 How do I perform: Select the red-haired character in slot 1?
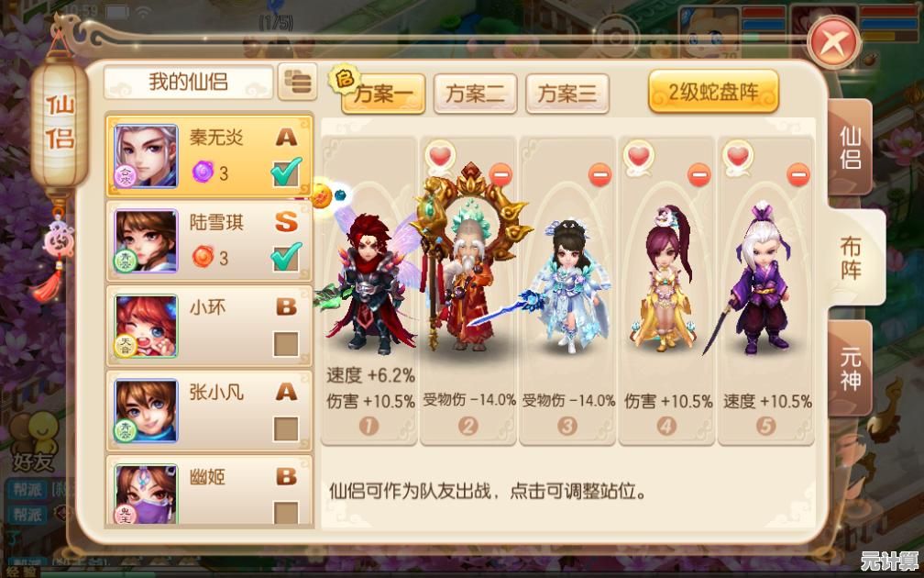[367, 283]
